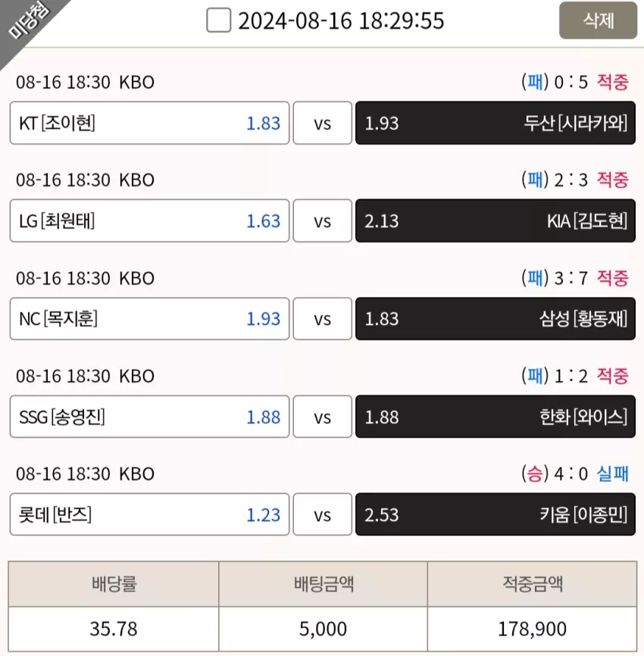This screenshot has height=656, width=644.
Task: Click the 배당률 column header
Action: (x=114, y=583)
